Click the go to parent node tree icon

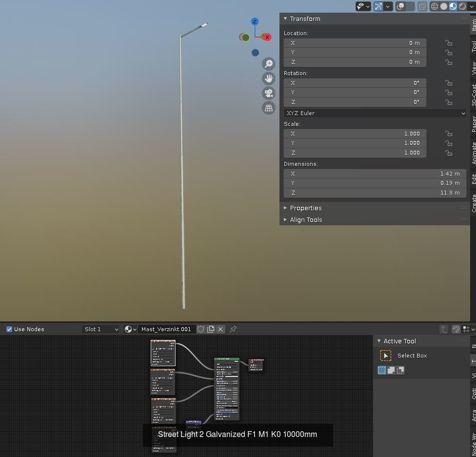pyautogui.click(x=444, y=329)
